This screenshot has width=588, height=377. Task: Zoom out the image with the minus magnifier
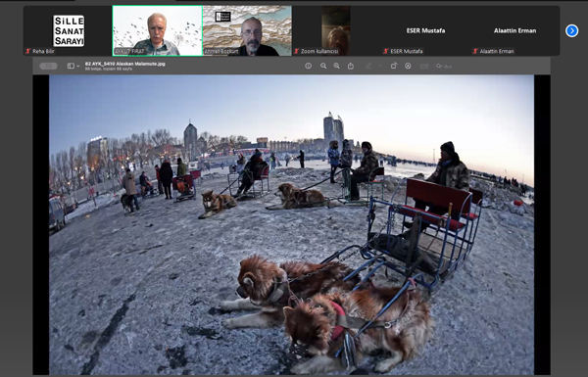click(323, 66)
